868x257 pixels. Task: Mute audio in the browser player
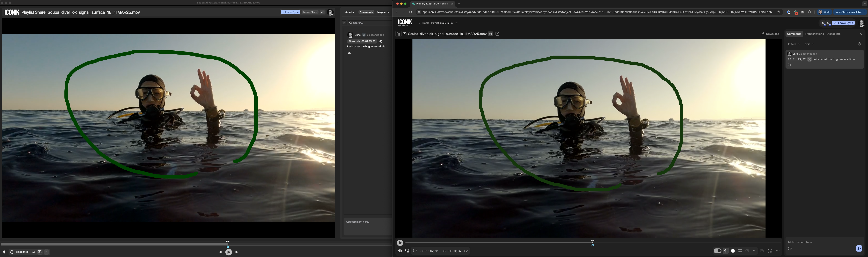(x=400, y=251)
